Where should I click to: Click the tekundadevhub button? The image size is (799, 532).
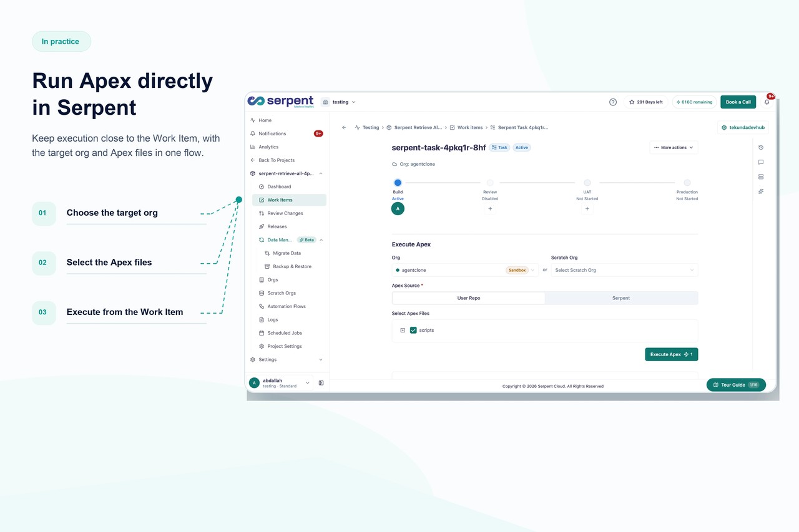(x=743, y=127)
